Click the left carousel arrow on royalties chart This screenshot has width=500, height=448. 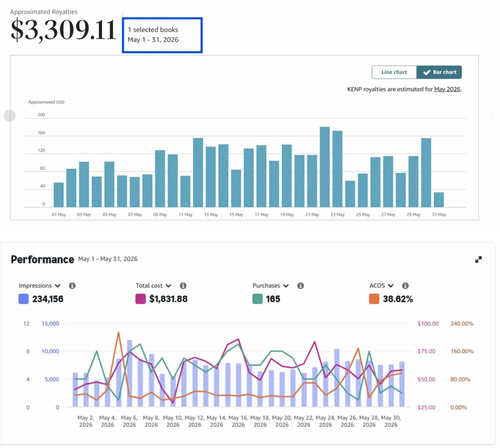click(x=10, y=115)
